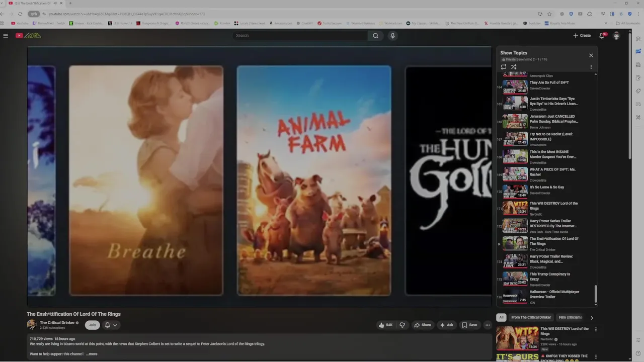Select 'Try Not to Be Racist' playlist item
Screen dimensions: 644x362
(546, 139)
